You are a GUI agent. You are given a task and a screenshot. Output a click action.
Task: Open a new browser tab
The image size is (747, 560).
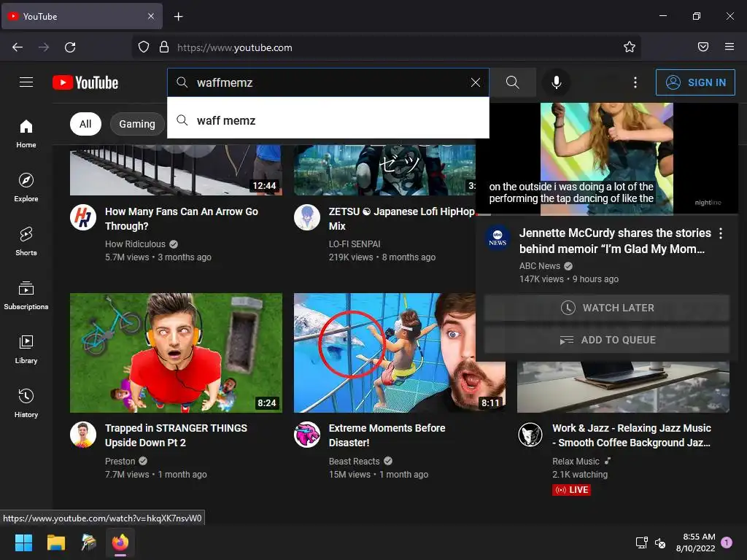click(x=178, y=17)
